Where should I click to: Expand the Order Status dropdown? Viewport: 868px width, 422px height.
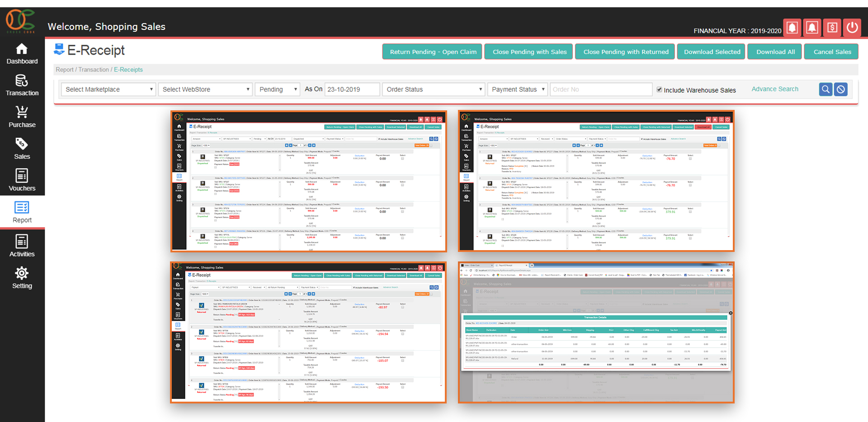(434, 90)
